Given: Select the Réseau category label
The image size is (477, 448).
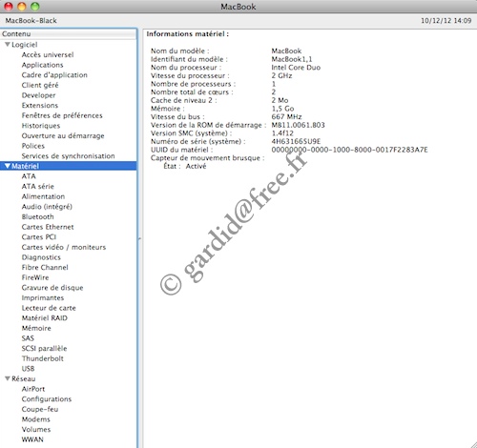Looking at the screenshot, I should [24, 378].
